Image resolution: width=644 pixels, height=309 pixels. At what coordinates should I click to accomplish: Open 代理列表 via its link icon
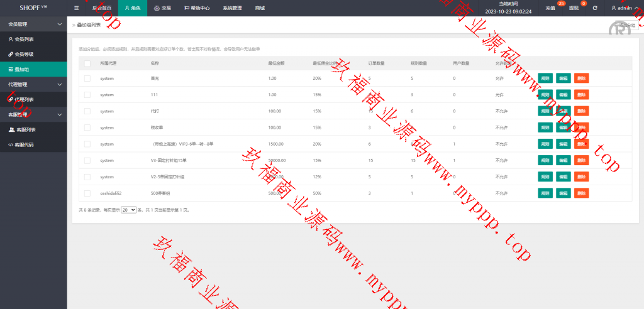click(x=10, y=99)
